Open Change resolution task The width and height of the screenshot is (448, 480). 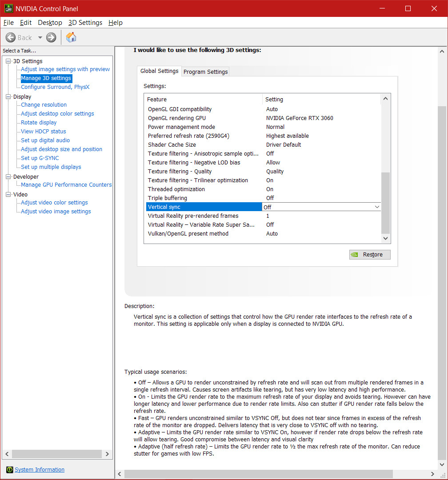(44, 105)
